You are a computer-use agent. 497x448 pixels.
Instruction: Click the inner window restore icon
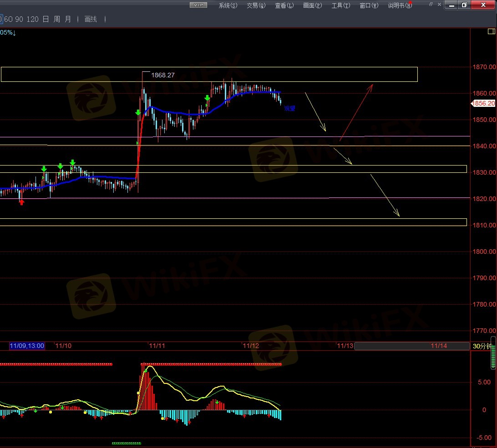(431, 5)
